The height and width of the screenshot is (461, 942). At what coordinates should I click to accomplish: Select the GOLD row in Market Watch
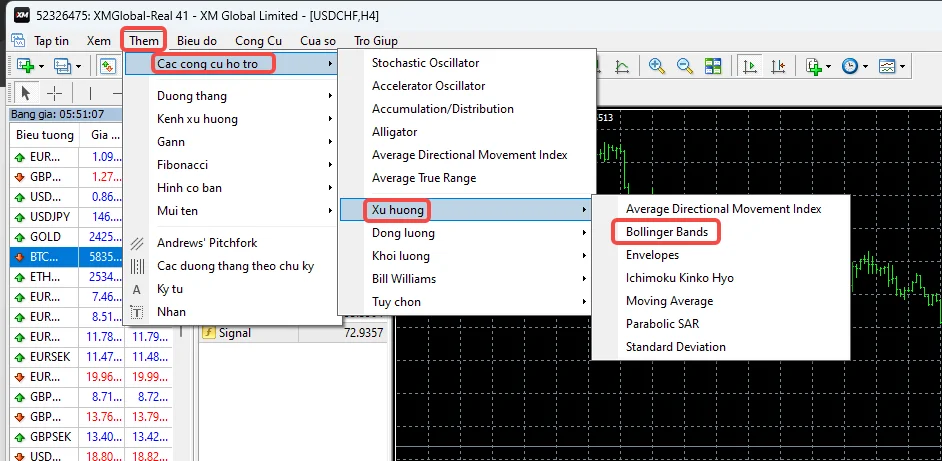[x=66, y=237]
